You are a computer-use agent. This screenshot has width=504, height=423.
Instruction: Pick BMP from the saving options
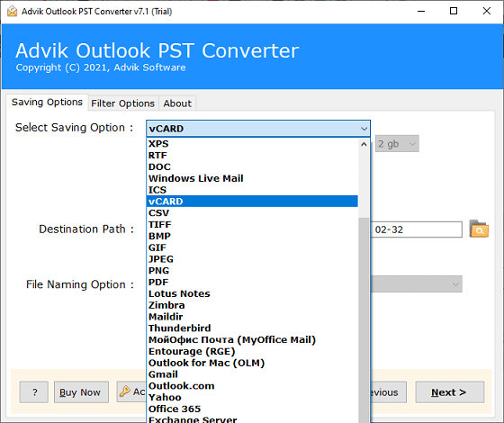click(252, 236)
